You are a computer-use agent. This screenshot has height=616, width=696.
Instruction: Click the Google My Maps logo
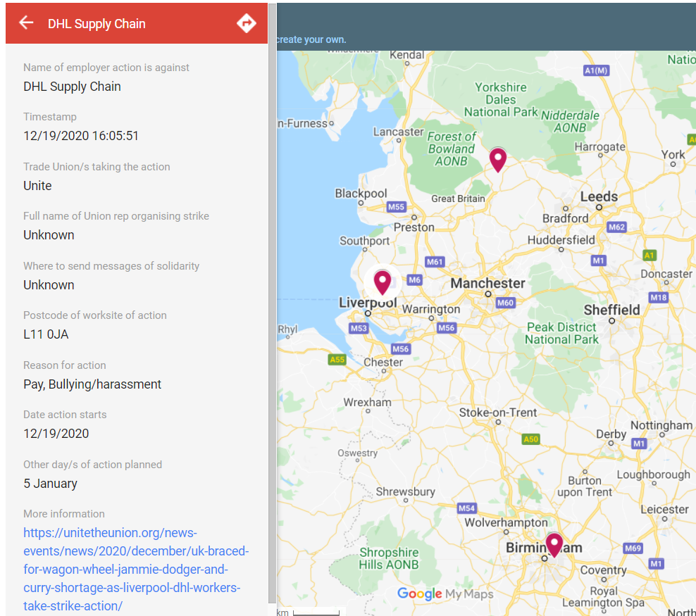tap(445, 594)
